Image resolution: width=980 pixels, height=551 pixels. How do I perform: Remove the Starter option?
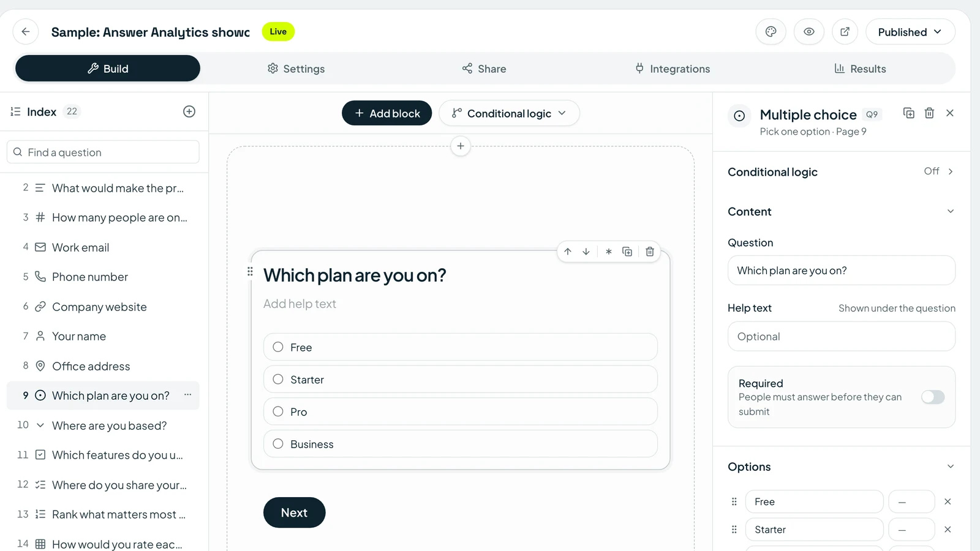[x=948, y=530]
